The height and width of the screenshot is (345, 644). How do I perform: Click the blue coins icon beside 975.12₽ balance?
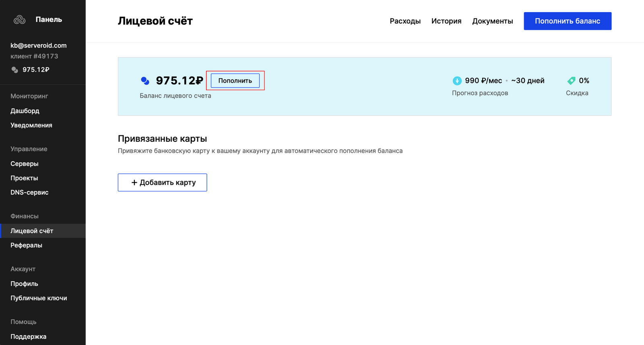pos(145,81)
